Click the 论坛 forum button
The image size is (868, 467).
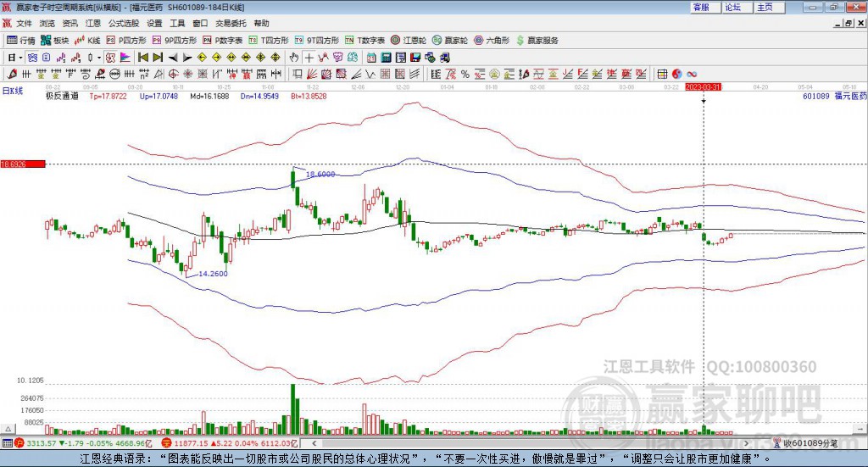(737, 7)
